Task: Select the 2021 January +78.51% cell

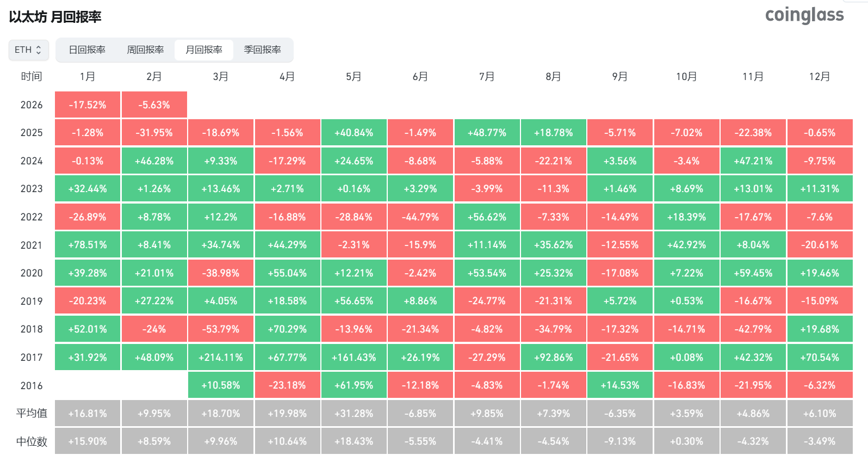Action: pyautogui.click(x=88, y=245)
